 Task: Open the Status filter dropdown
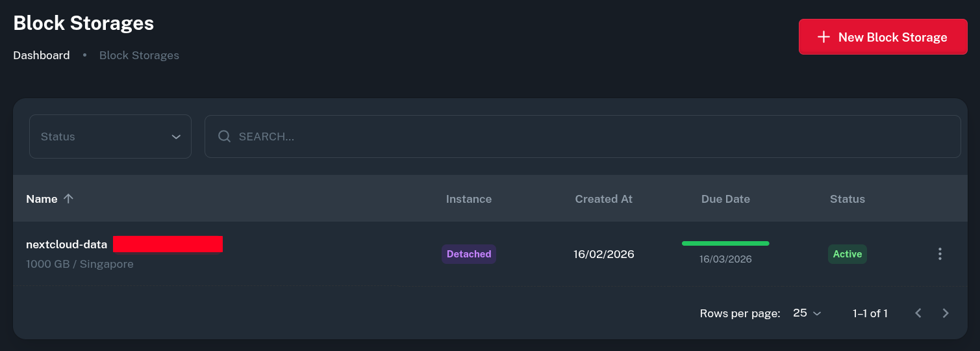pos(110,136)
